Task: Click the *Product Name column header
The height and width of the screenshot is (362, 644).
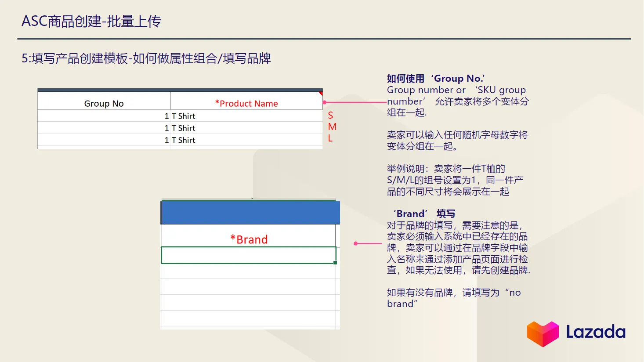Action: click(246, 103)
